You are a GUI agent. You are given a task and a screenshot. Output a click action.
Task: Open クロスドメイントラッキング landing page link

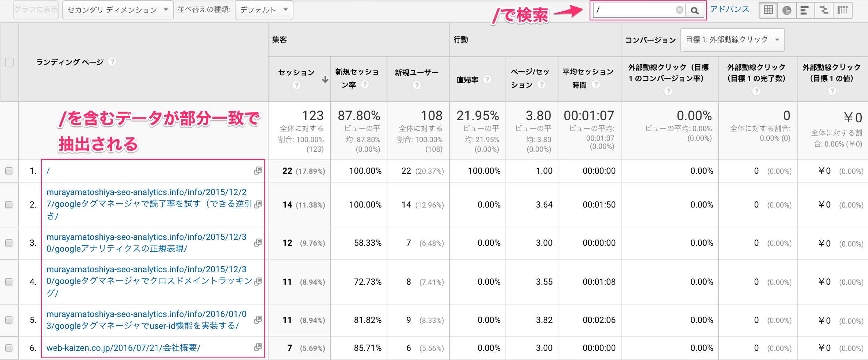point(149,281)
